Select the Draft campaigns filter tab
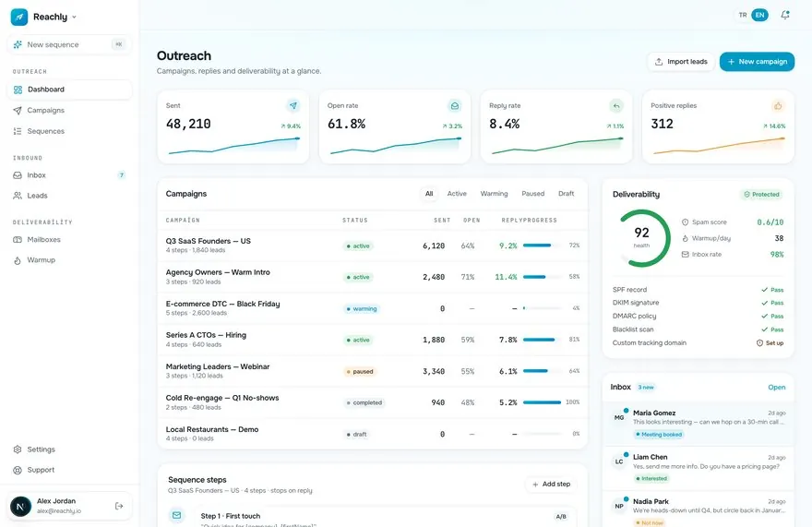This screenshot has width=812, height=527. [x=566, y=194]
